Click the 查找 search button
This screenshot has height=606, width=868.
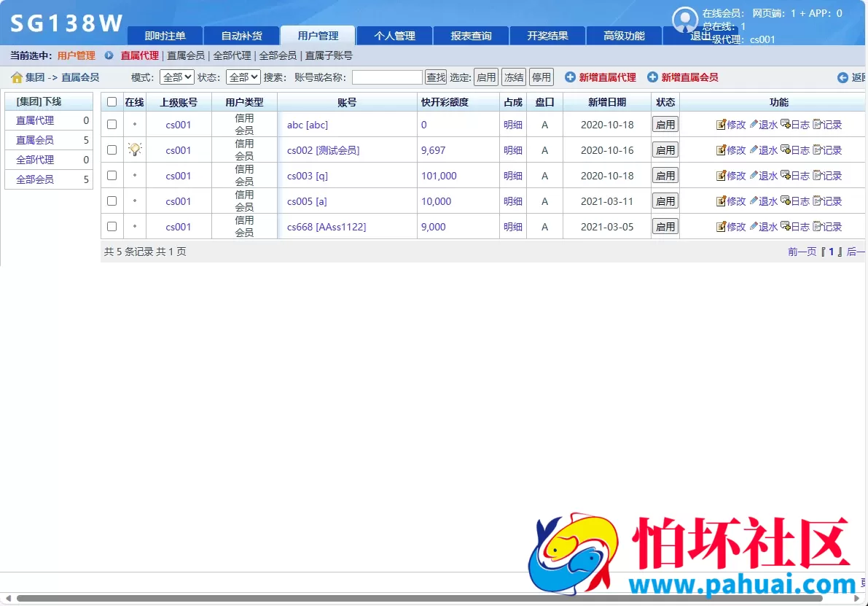(436, 77)
